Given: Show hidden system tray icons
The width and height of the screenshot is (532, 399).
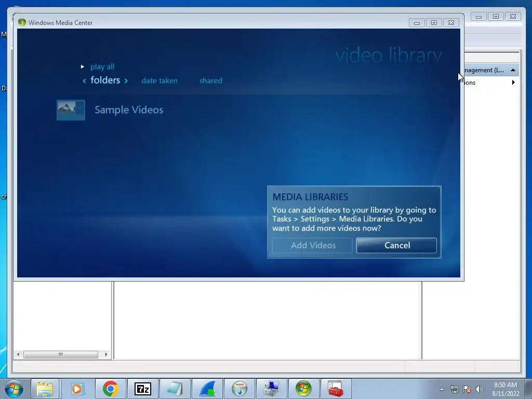Looking at the screenshot, I should 442,389.
